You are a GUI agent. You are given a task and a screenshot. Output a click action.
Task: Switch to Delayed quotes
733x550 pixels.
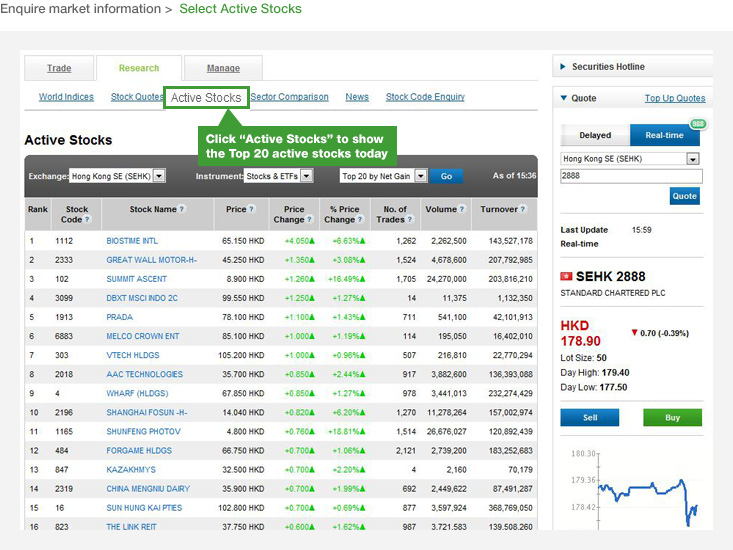pos(595,135)
